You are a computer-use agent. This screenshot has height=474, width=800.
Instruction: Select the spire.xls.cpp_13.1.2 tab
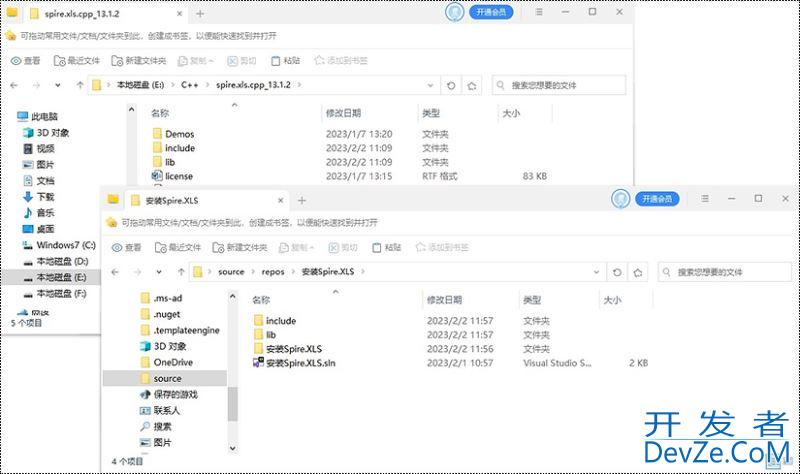coord(106,14)
